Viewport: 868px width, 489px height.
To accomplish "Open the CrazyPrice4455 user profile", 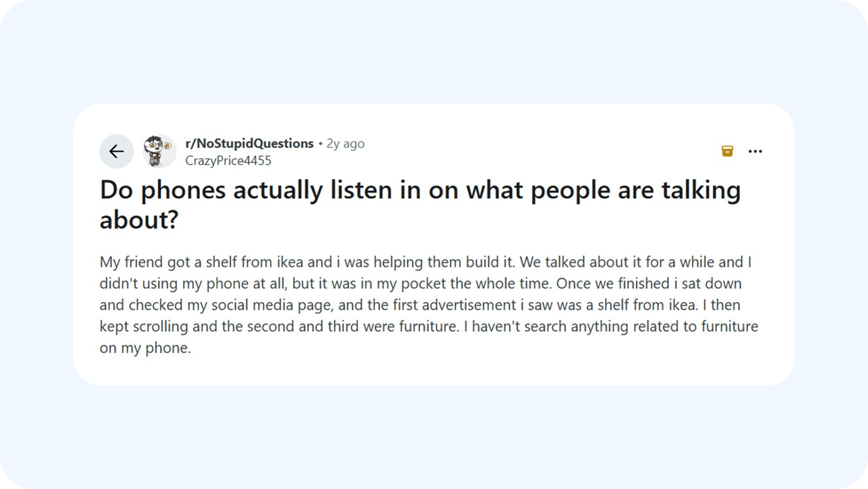I will point(228,161).
